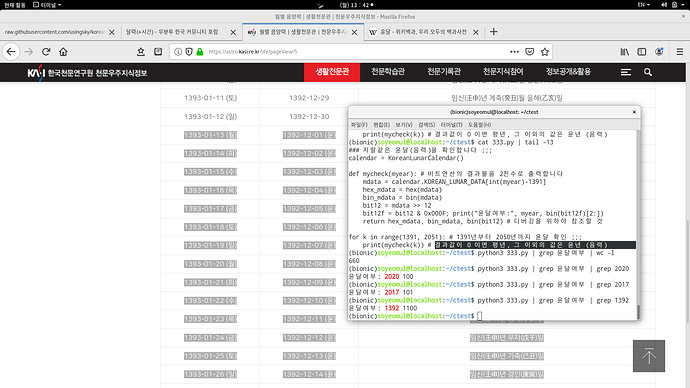Open 천문기록관 navigation menu
The height and width of the screenshot is (388, 690).
(444, 72)
